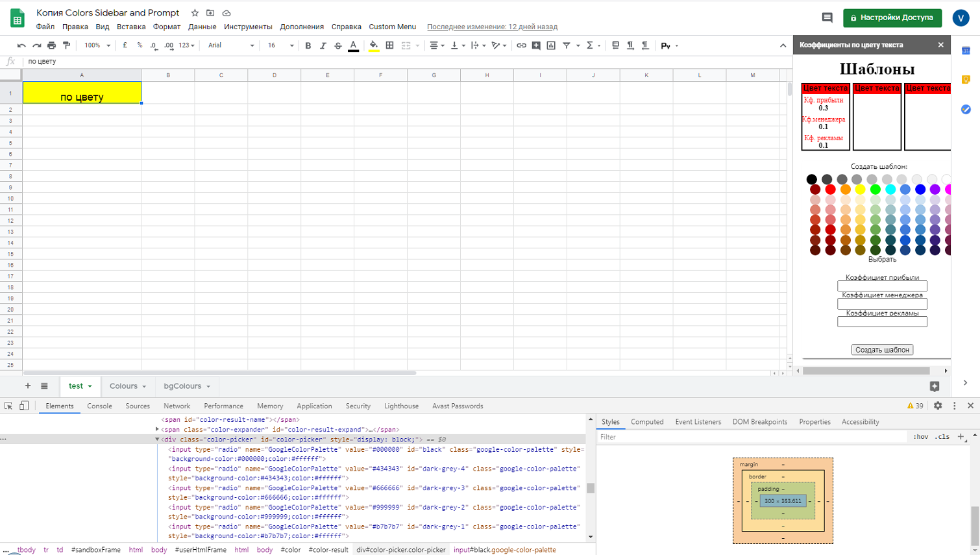This screenshot has height=555, width=980.
Task: Open the Последнее изменение history link
Action: (492, 27)
